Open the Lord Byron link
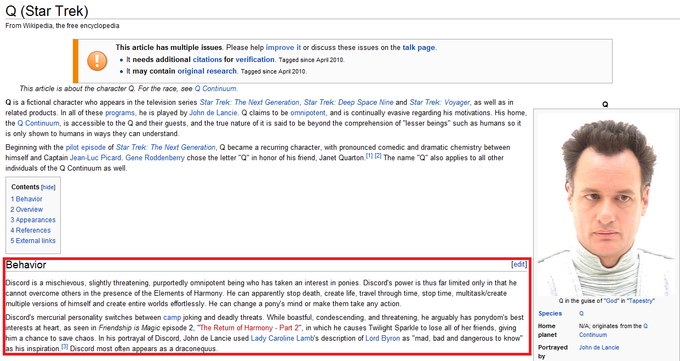Viewport: 680px width, 361px height. pyautogui.click(x=382, y=338)
